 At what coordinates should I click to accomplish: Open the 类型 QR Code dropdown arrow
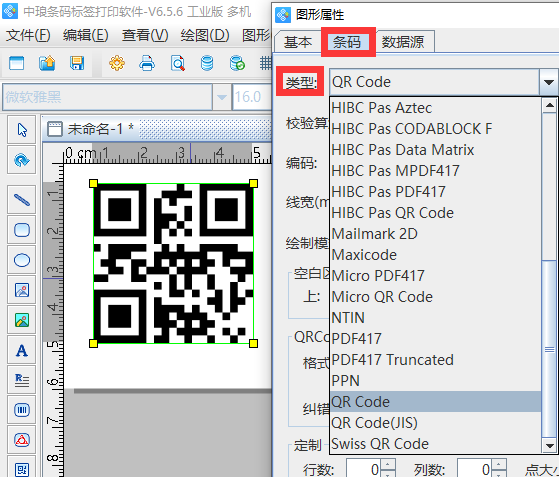point(549,82)
